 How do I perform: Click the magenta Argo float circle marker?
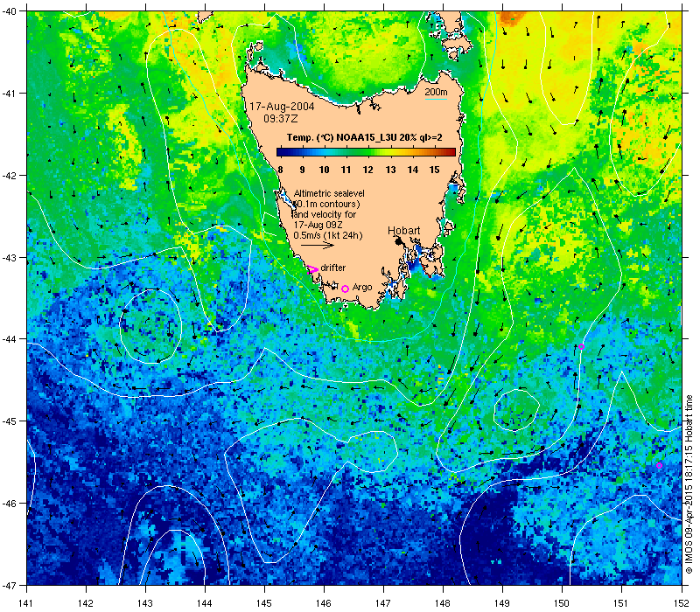[x=345, y=289]
